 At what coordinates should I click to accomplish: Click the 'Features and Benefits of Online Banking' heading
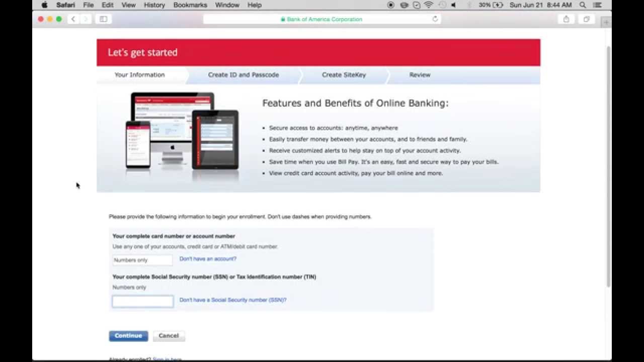tap(355, 103)
